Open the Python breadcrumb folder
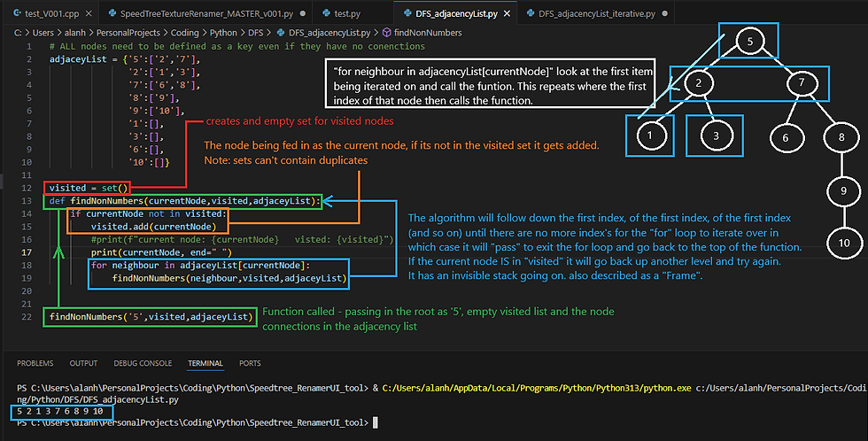The image size is (868, 441). [223, 33]
